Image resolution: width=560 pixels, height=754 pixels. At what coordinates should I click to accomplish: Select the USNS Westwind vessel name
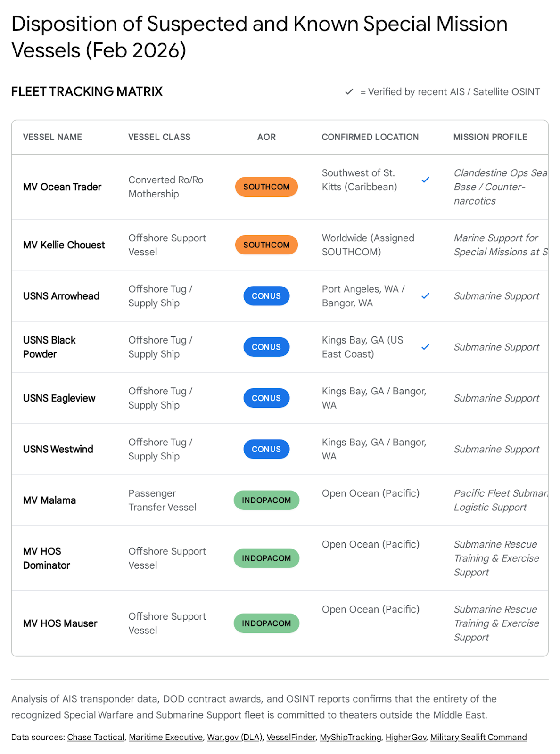(58, 449)
